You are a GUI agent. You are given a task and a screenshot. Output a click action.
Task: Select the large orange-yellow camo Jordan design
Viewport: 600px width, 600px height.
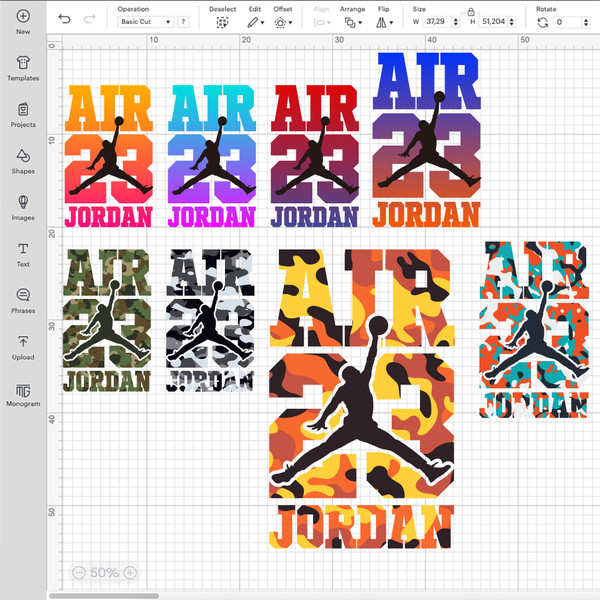point(362,399)
